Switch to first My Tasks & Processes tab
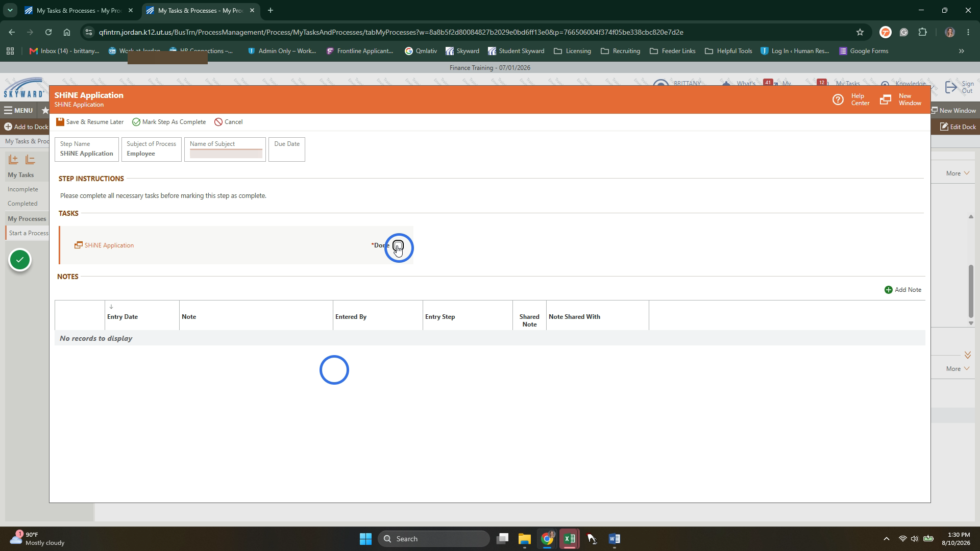This screenshot has width=980, height=551. click(x=78, y=10)
